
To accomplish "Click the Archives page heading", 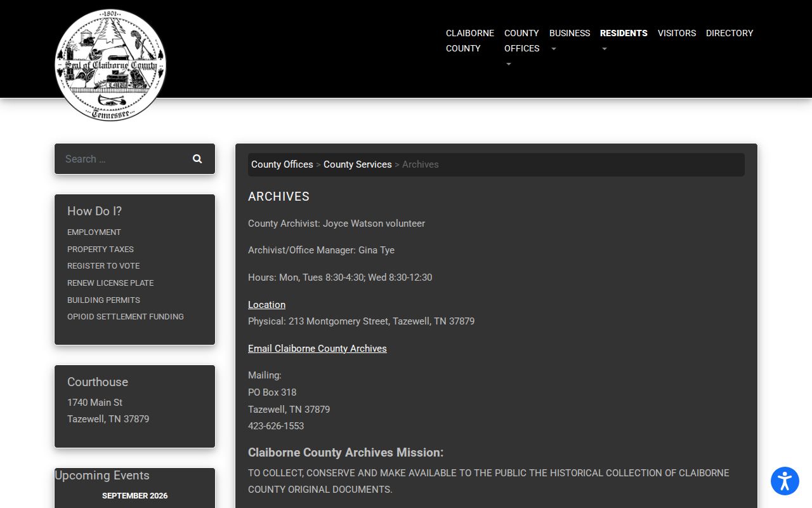I will point(278,197).
